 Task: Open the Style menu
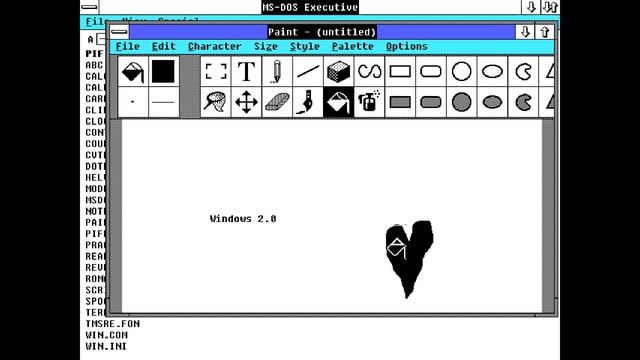304,47
